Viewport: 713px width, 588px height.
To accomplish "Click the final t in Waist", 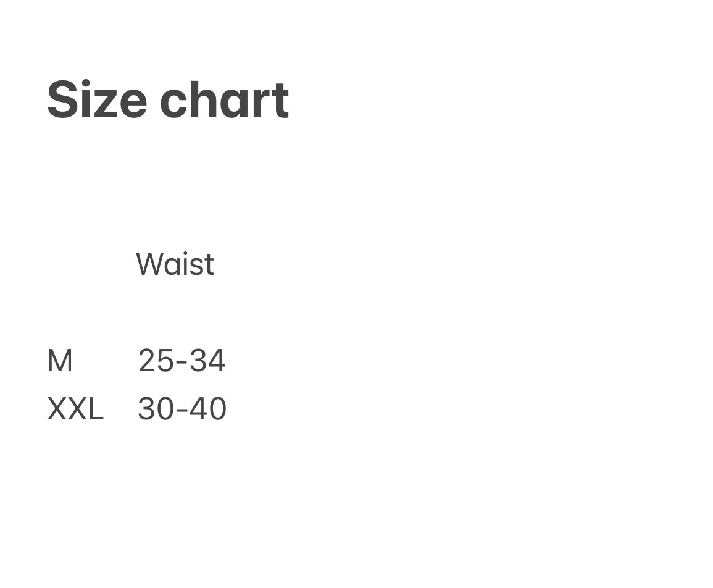I will pyautogui.click(x=209, y=264).
